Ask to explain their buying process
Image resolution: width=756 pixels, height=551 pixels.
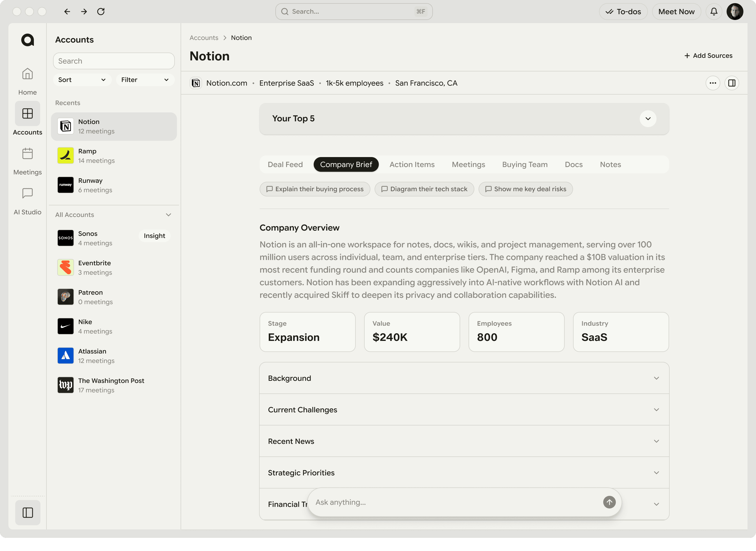click(314, 189)
